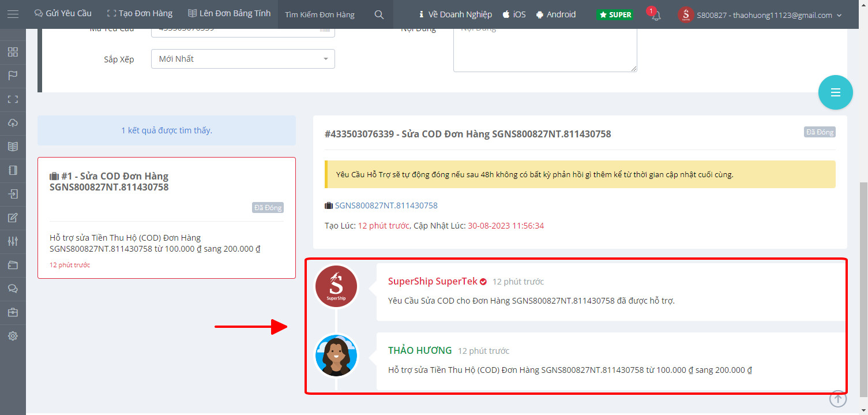
Task: Select request card #1 Sửa COD Đơn Hàng
Action: 167,218
